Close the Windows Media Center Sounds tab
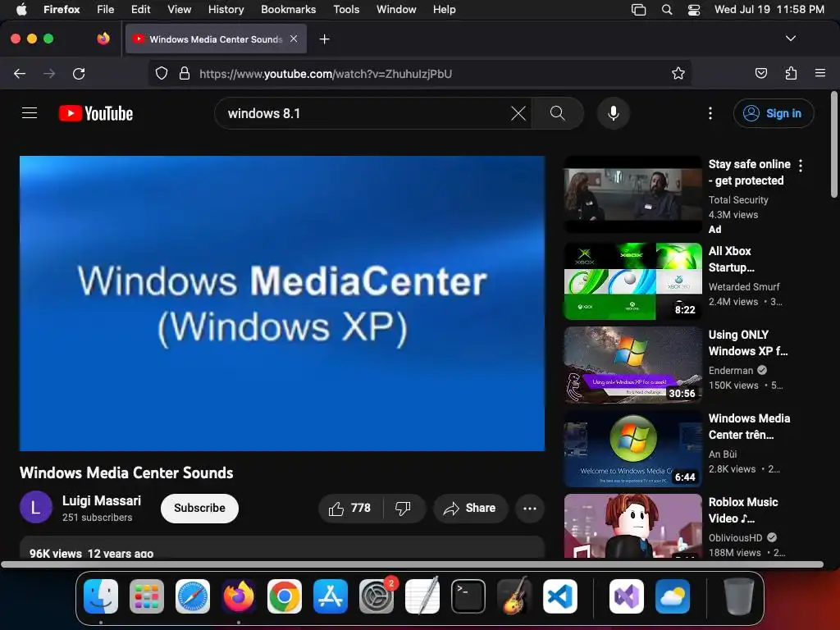The image size is (840, 630). point(294,39)
